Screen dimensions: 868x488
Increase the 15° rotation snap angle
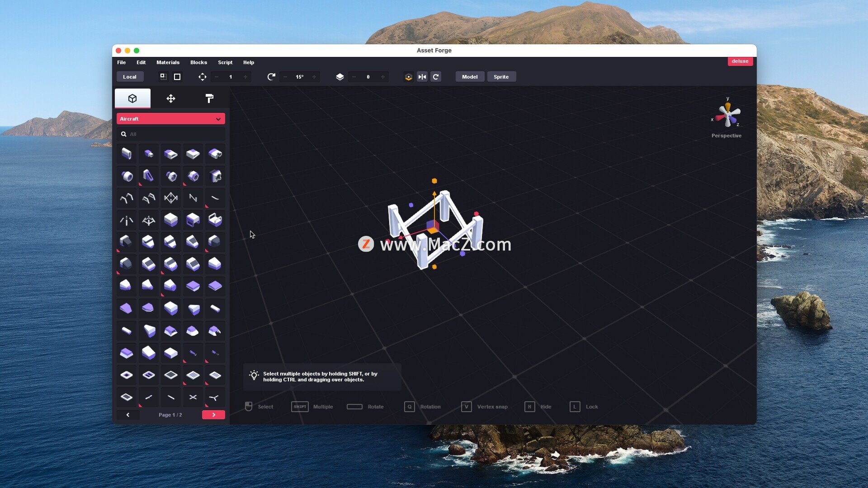314,77
